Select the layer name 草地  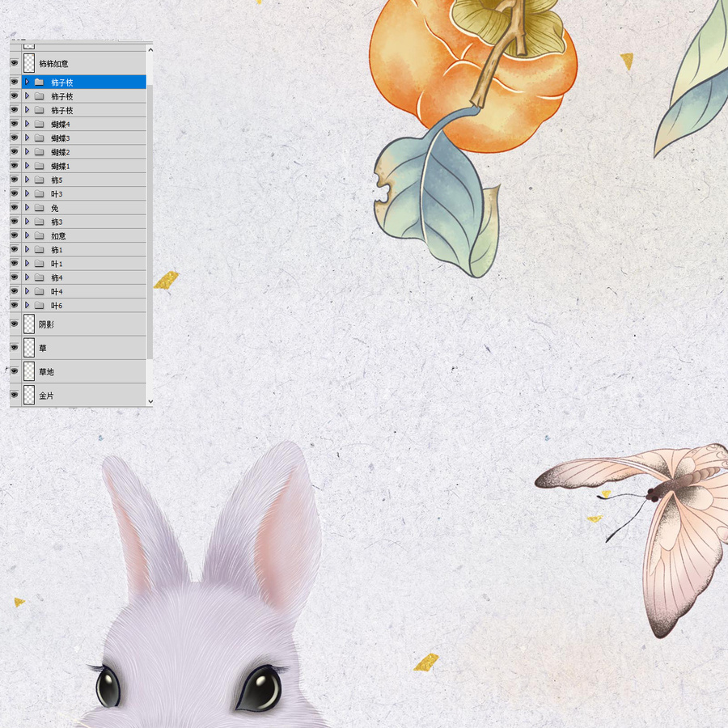pyautogui.click(x=46, y=372)
